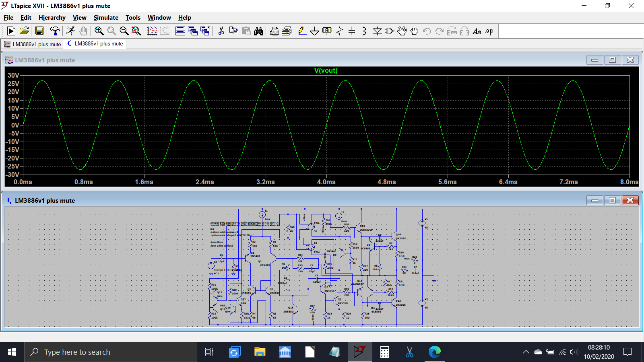Select the Label Net tool
Screen dimensions: 644x362
[x=327, y=31]
